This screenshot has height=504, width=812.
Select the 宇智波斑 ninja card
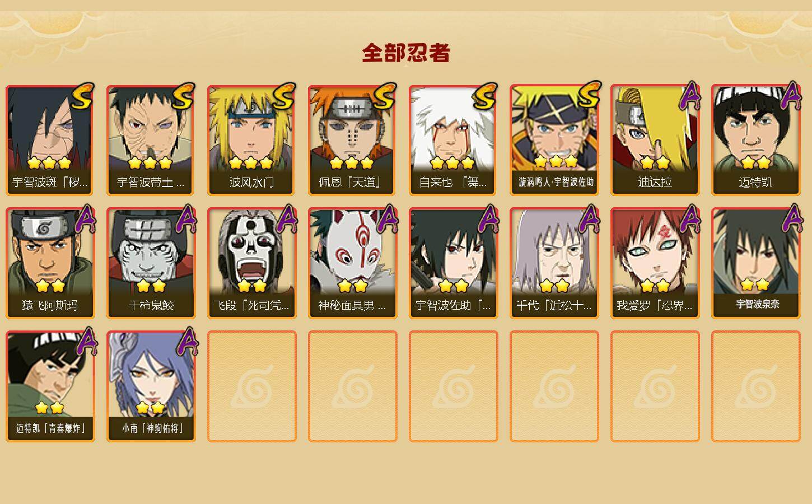point(50,141)
